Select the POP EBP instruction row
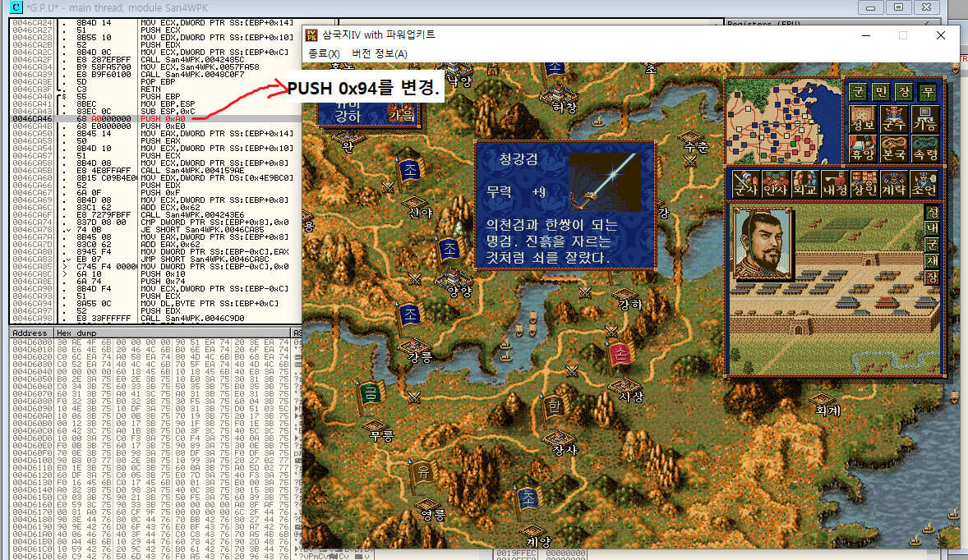Screen dimensions: 968x560 point(155,81)
